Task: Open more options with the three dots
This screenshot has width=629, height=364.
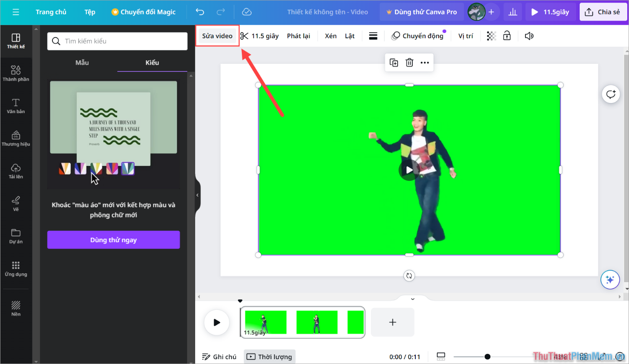Action: point(425,63)
